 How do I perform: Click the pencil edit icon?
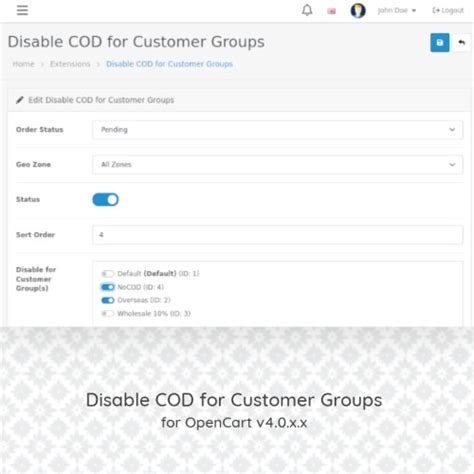[20, 100]
